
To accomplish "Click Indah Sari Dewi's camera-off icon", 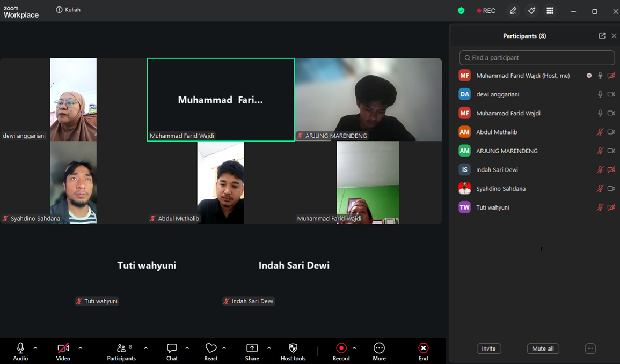I will [x=611, y=170].
